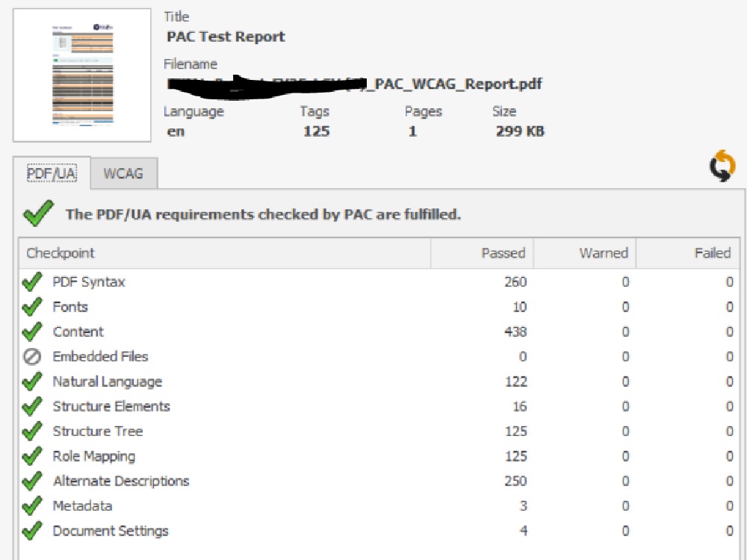This screenshot has height=560, width=747.
Task: Click the Metadata passed value 3
Action: click(523, 505)
